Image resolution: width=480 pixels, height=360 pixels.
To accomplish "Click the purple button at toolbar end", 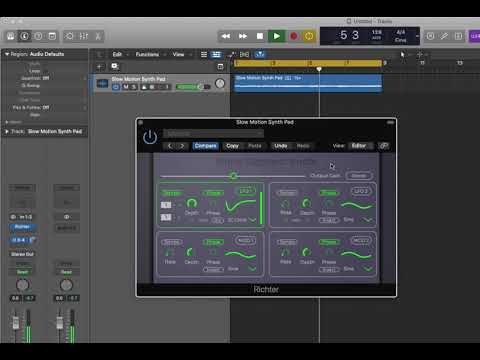I will coord(474,36).
